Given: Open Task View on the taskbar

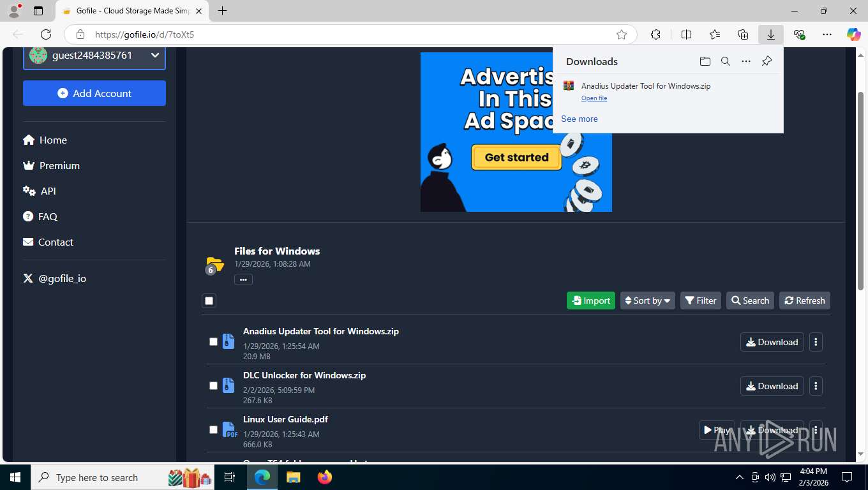Looking at the screenshot, I should tap(230, 477).
